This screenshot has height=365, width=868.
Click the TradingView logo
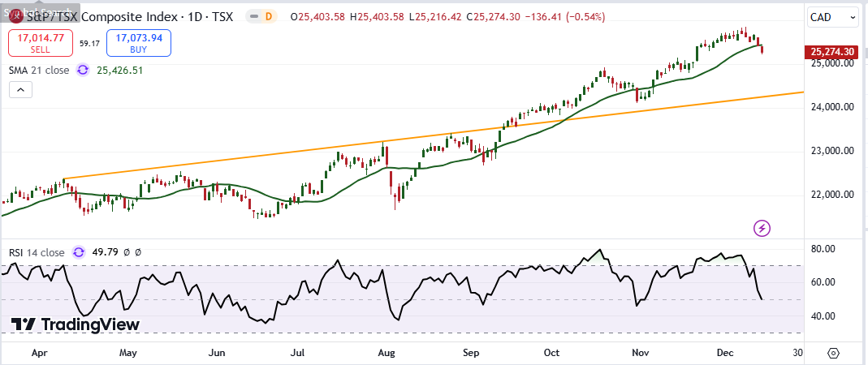pos(75,324)
